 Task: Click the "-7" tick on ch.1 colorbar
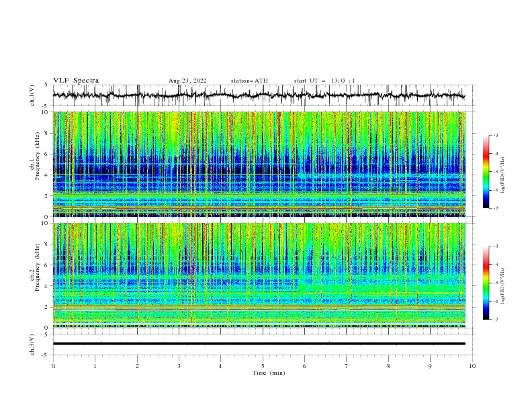[495, 208]
